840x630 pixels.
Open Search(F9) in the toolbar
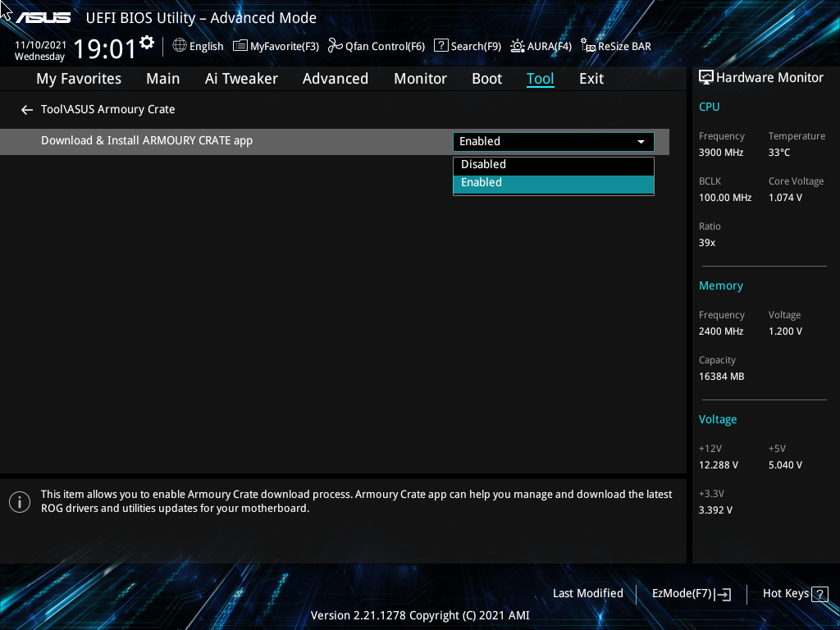pyautogui.click(x=467, y=46)
